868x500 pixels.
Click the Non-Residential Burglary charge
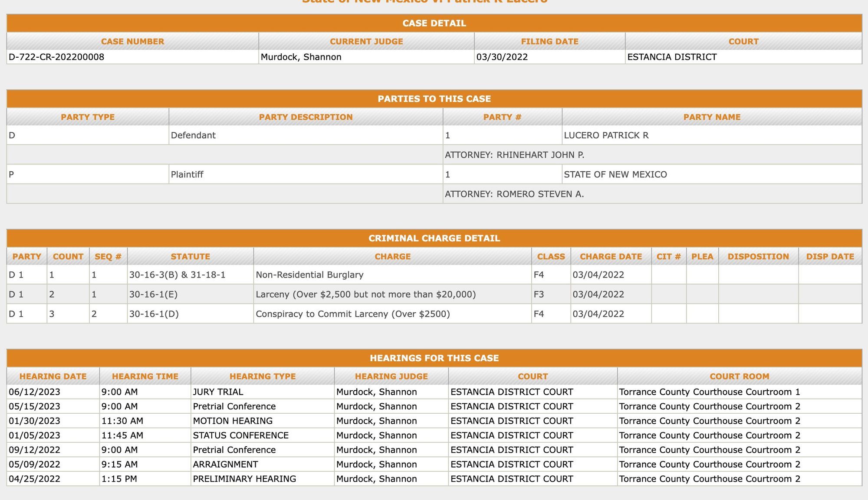309,275
